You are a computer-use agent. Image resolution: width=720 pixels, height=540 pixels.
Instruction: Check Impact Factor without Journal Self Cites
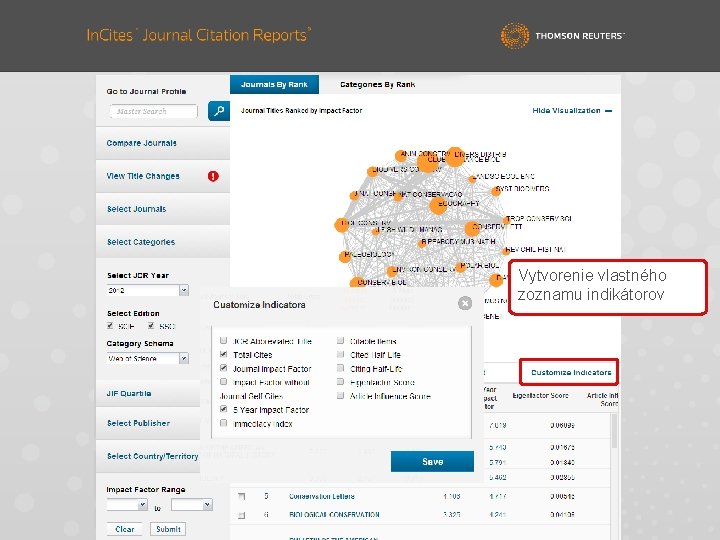(224, 382)
